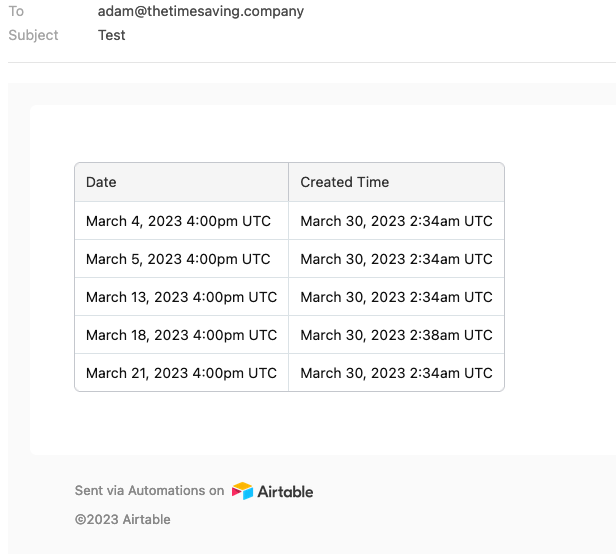Click the To field label

tap(16, 11)
